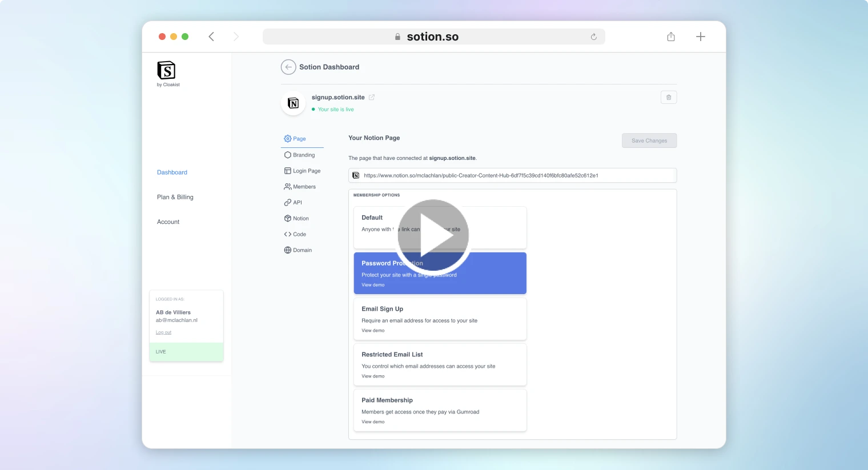Image resolution: width=868 pixels, height=470 pixels.
Task: Open the API tab
Action: coord(293,202)
